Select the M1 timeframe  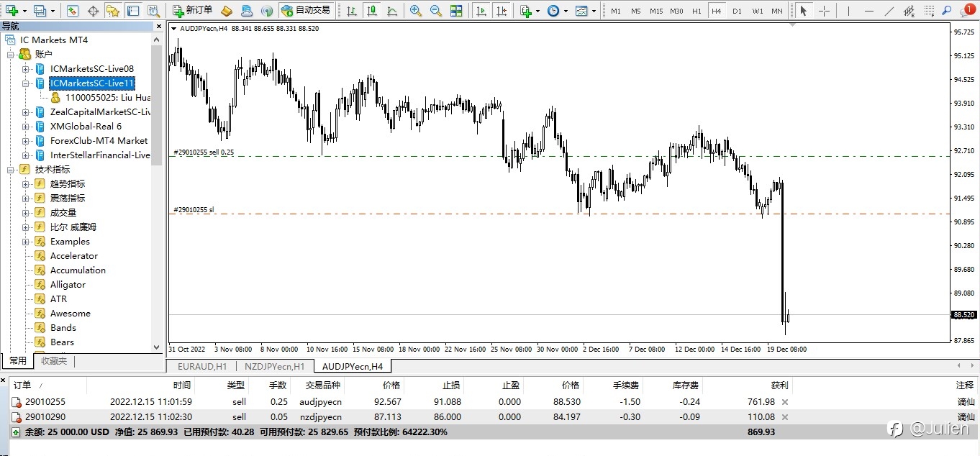(x=616, y=11)
